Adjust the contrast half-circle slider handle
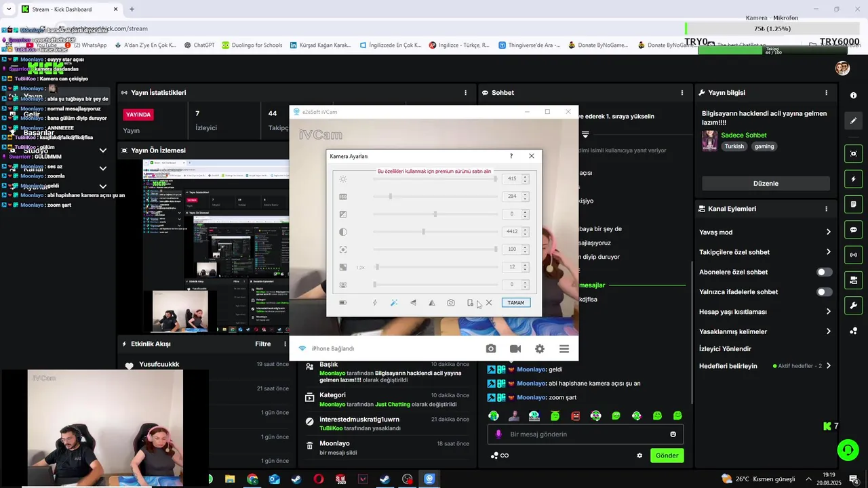The width and height of the screenshot is (868, 488). [423, 232]
